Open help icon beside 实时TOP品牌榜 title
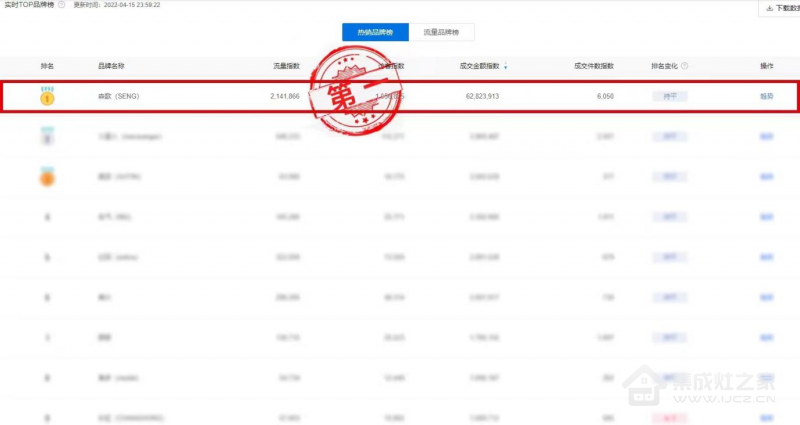 tap(62, 5)
